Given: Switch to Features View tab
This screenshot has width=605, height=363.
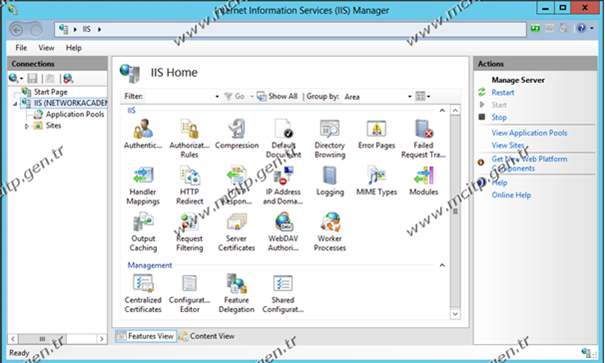Looking at the screenshot, I should [x=146, y=336].
